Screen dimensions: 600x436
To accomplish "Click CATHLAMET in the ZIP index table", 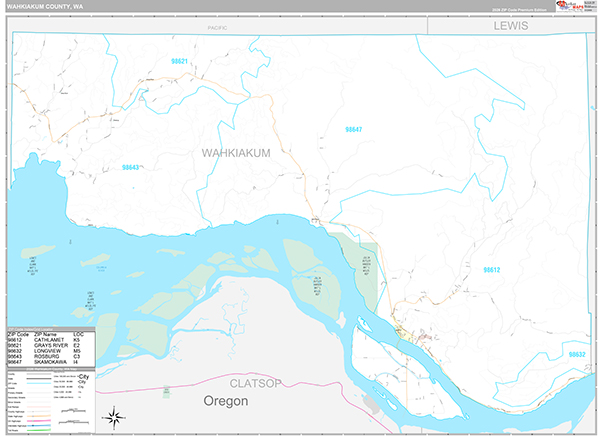I will [x=49, y=340].
